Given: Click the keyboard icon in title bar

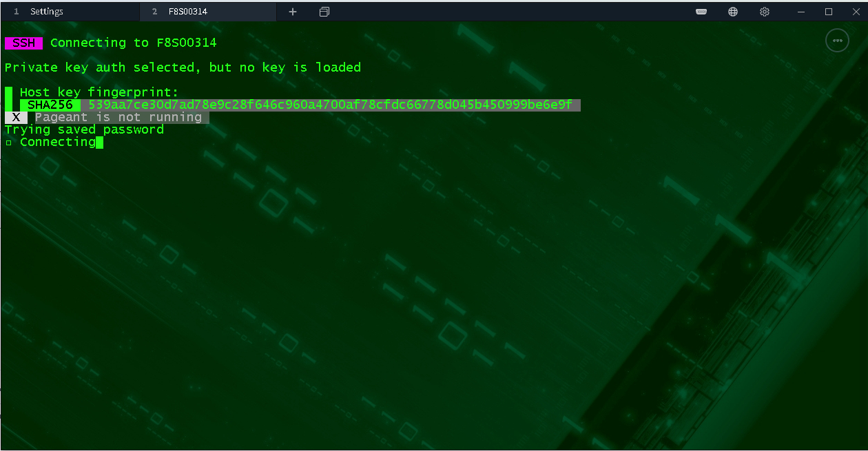Looking at the screenshot, I should [x=701, y=12].
